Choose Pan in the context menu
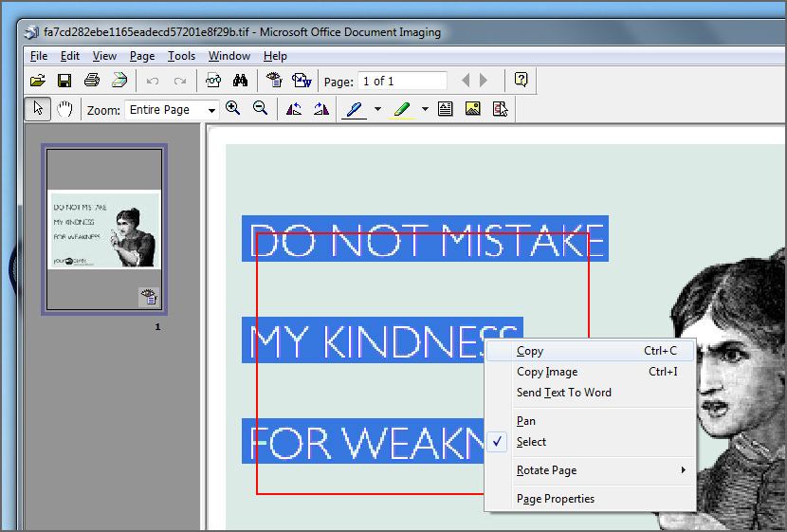The width and height of the screenshot is (787, 532). (590, 421)
